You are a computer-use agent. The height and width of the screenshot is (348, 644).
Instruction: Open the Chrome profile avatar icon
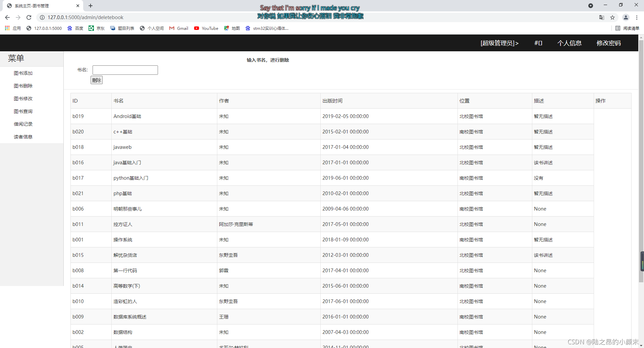click(626, 17)
